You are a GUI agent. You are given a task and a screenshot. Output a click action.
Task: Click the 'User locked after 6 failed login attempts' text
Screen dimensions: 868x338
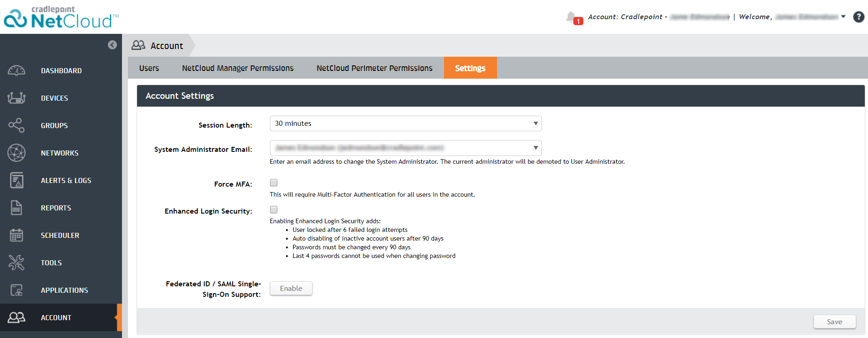point(350,230)
